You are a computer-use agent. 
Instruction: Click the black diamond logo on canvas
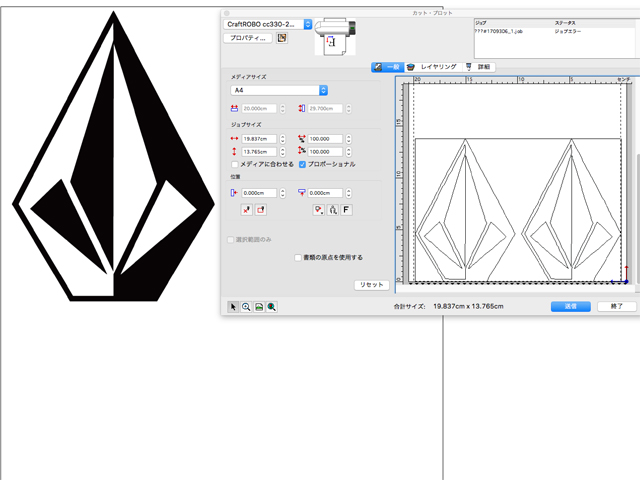(x=113, y=156)
